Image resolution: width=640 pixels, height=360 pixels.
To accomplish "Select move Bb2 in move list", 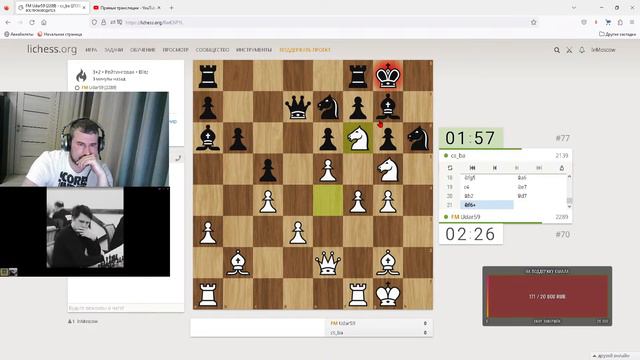I will 469,196.
